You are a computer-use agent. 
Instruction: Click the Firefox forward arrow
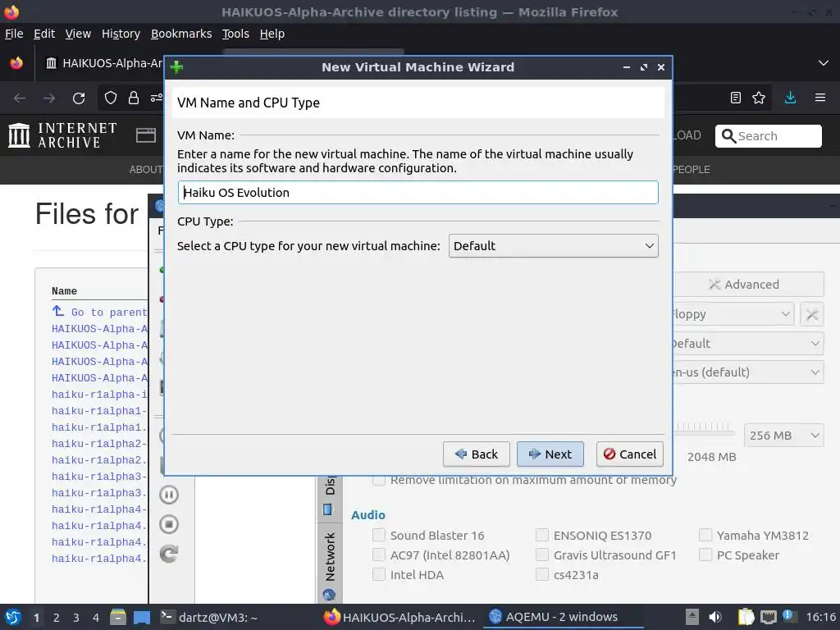point(49,98)
